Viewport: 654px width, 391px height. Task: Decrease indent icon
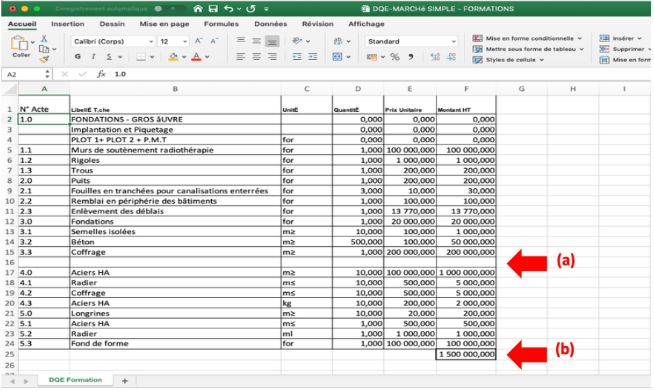(x=297, y=57)
